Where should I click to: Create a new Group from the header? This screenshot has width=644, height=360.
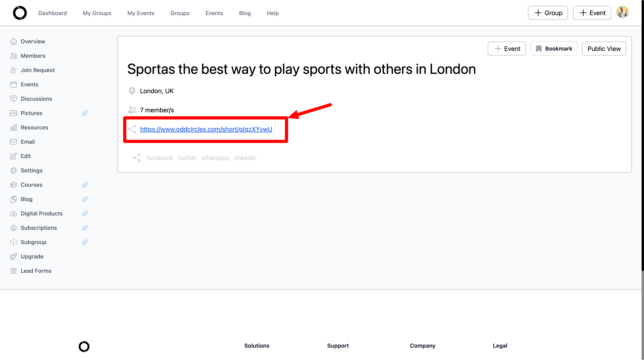click(x=548, y=13)
